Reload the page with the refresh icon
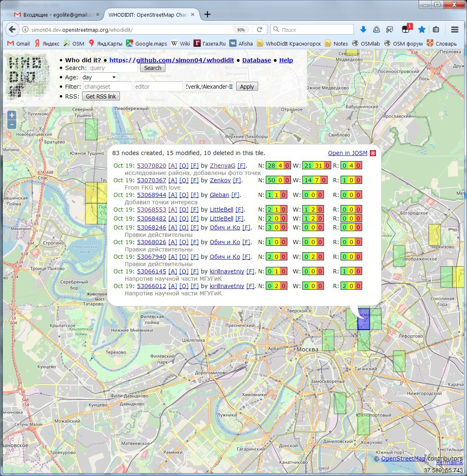 tap(259, 29)
